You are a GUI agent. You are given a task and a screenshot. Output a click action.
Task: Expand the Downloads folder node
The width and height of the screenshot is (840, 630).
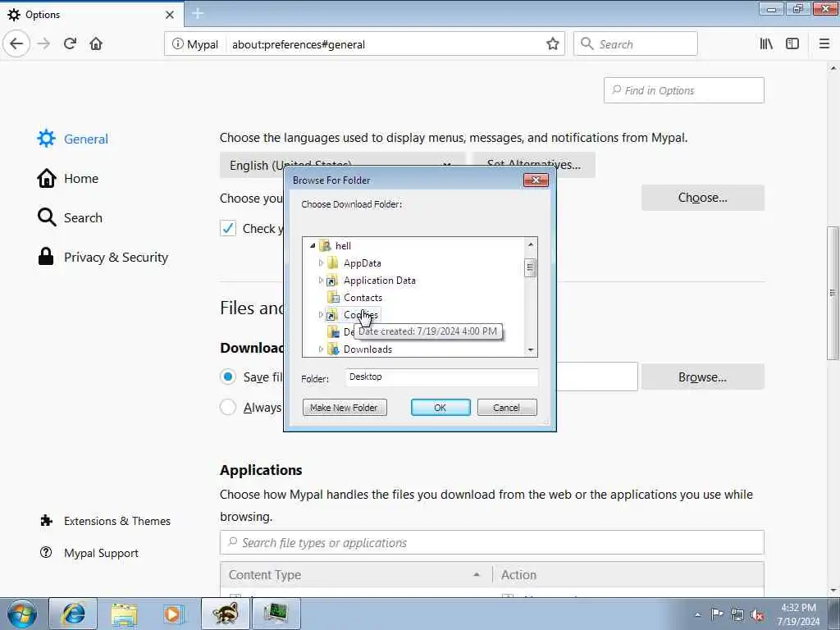[321, 349]
